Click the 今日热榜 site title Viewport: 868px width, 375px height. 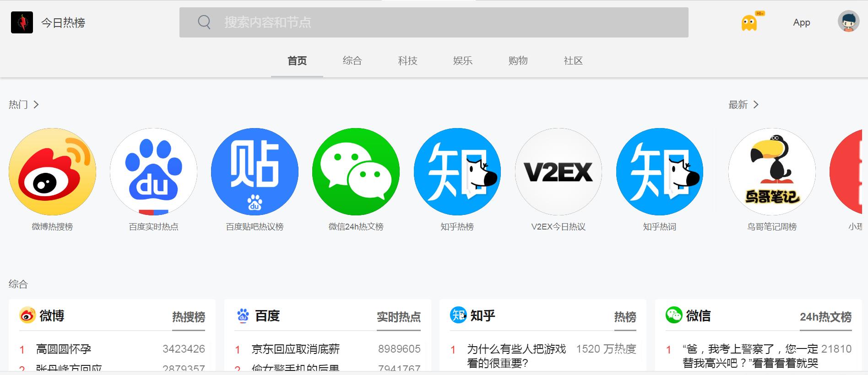point(63,23)
